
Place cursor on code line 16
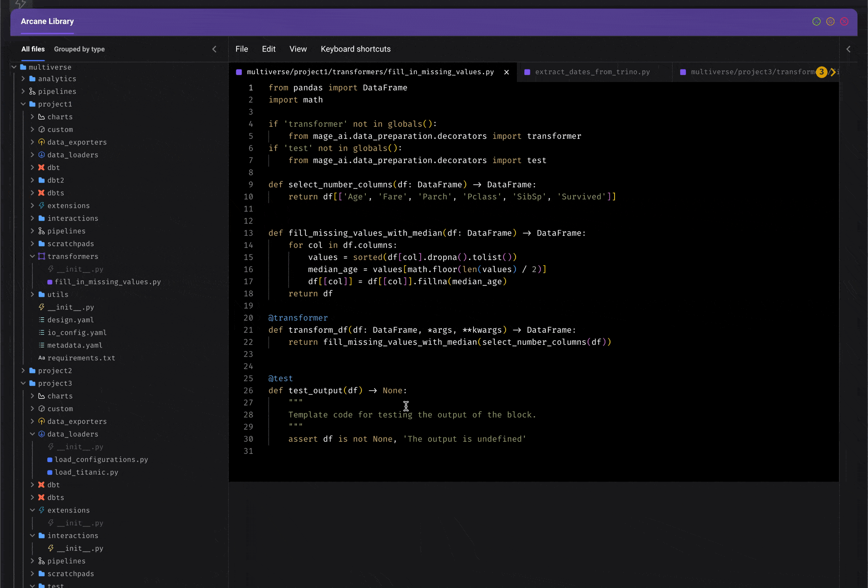point(427,269)
